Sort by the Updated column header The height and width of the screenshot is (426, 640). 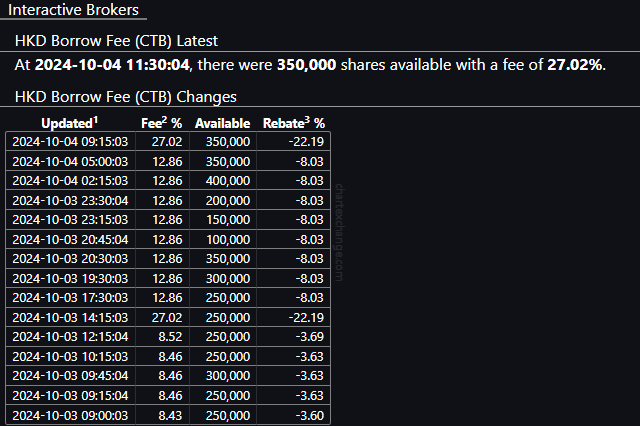pos(70,123)
